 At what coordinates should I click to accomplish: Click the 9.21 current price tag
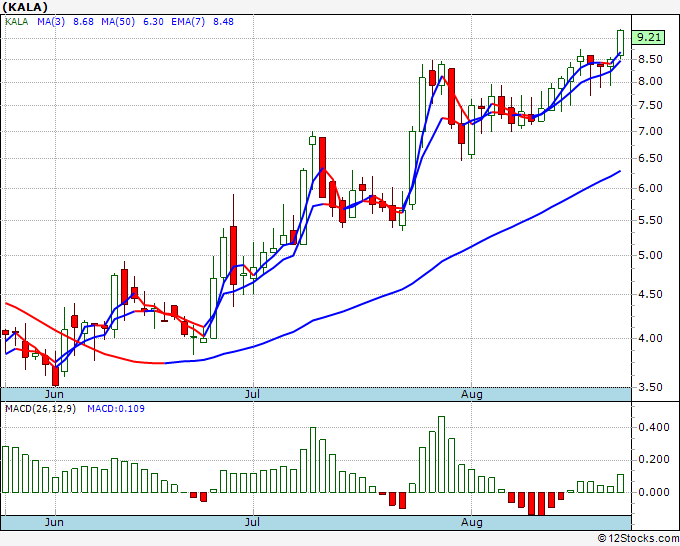648,37
